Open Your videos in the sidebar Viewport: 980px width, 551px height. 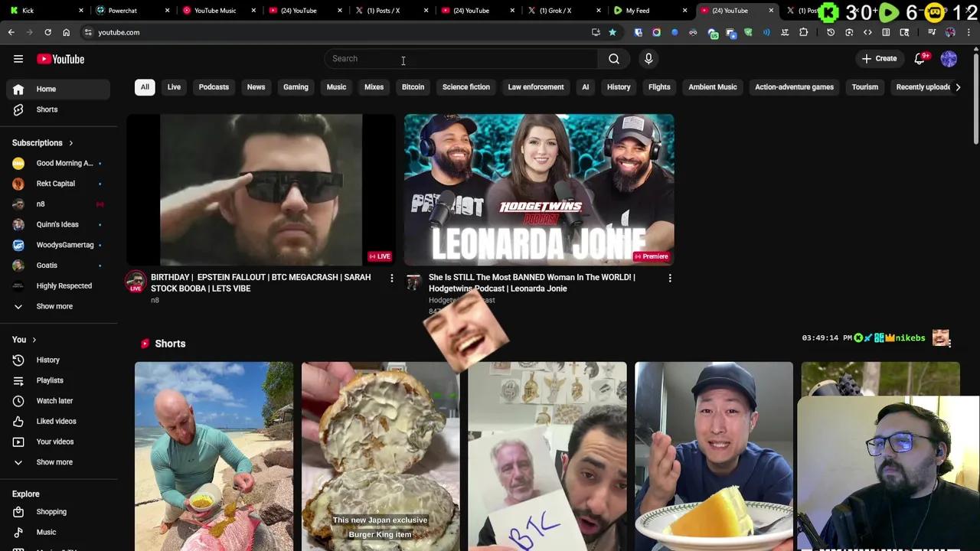(x=58, y=442)
